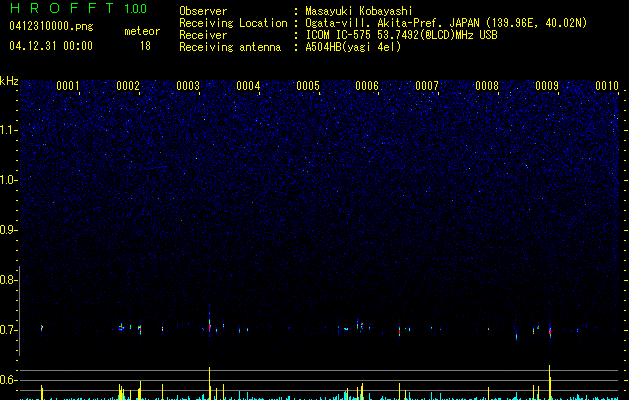Image resolution: width=629 pixels, height=400 pixels.
Task: Click the meteor echo below marker 0001
Action: point(41,329)
